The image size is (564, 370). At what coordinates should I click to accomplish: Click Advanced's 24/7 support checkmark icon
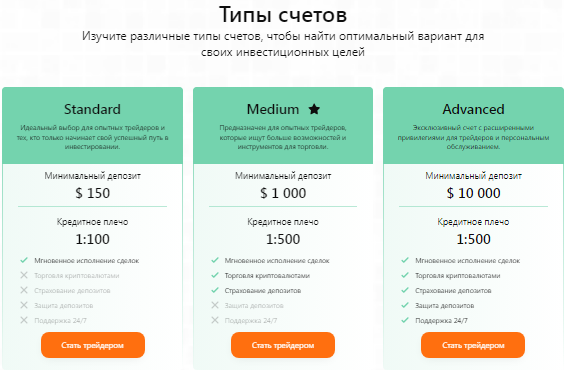point(405,320)
